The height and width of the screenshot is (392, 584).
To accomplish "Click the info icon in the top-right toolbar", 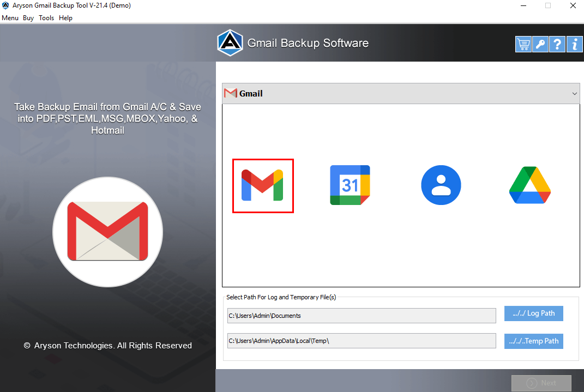I will click(x=574, y=44).
